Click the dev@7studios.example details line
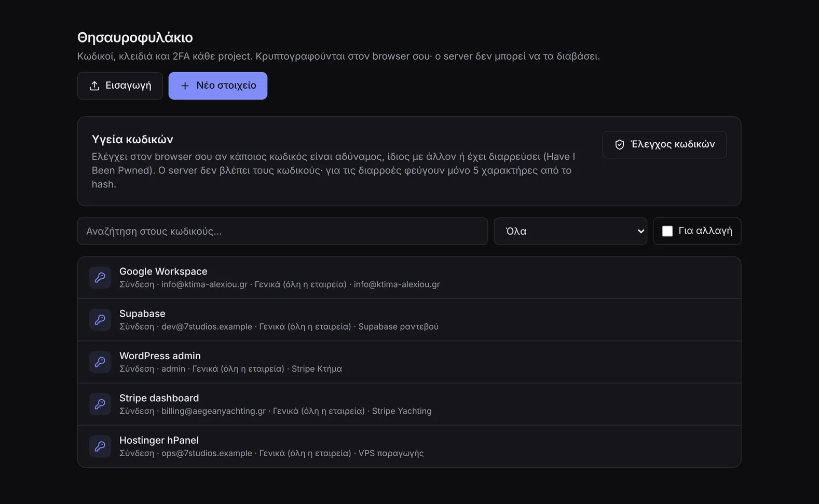Image resolution: width=819 pixels, height=504 pixels. [x=279, y=326]
